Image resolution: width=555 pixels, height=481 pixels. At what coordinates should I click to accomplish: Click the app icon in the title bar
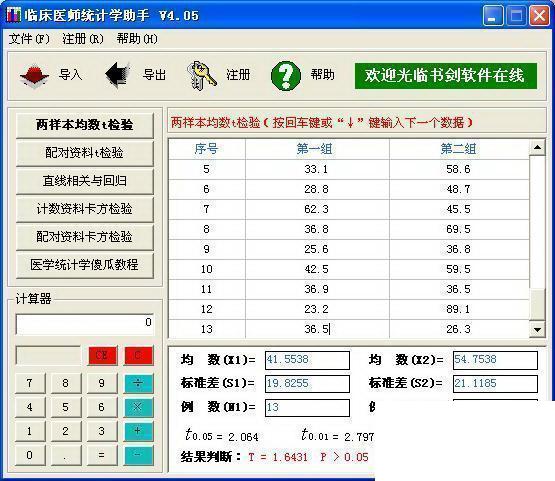click(13, 15)
